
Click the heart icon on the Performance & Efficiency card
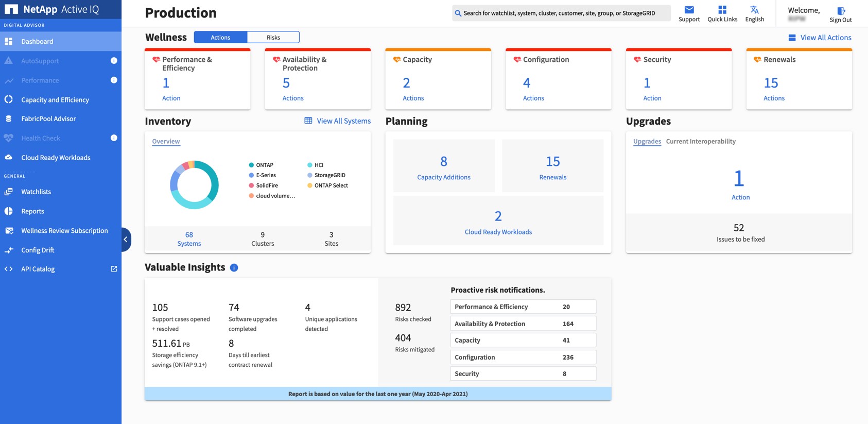156,60
